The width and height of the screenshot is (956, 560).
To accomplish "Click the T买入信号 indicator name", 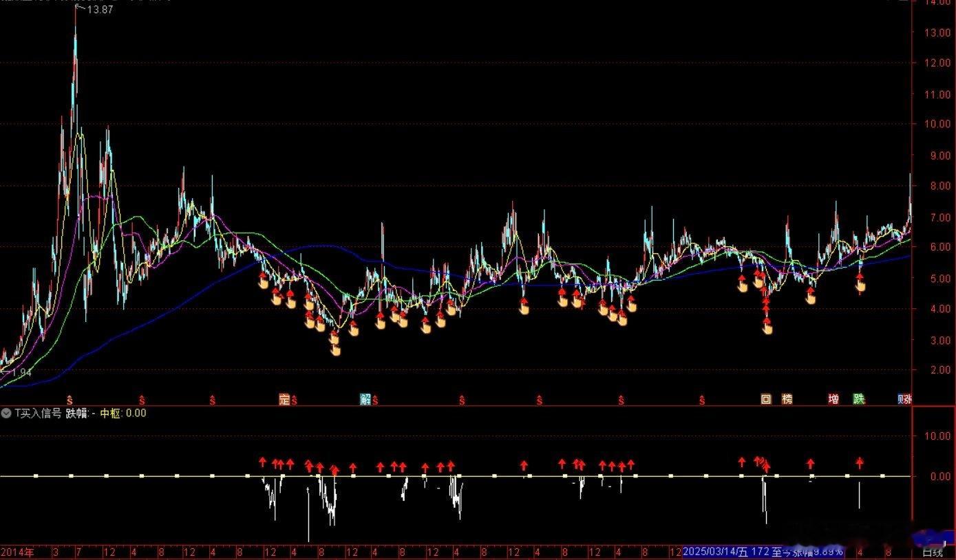I will coord(38,413).
